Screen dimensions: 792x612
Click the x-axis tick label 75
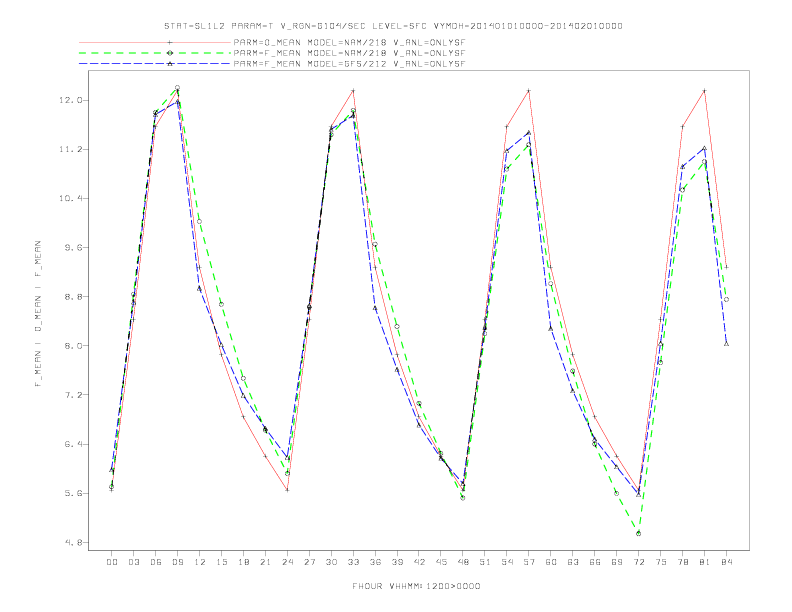tap(661, 562)
